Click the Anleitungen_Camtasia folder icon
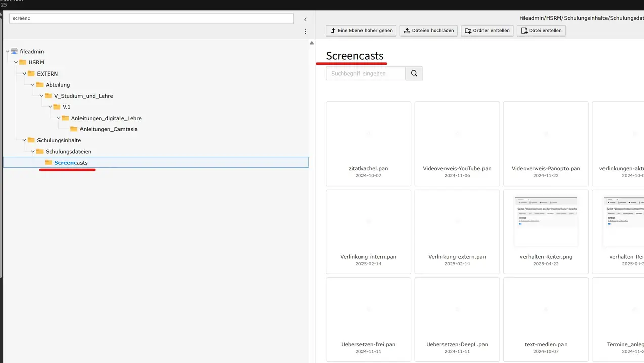The height and width of the screenshot is (363, 644). (x=74, y=129)
